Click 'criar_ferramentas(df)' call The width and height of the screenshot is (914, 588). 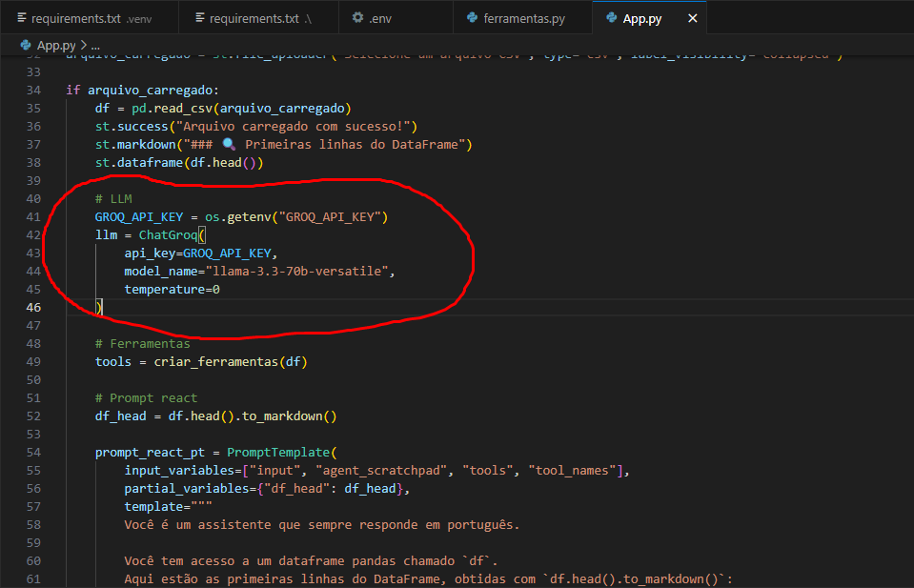tap(231, 362)
